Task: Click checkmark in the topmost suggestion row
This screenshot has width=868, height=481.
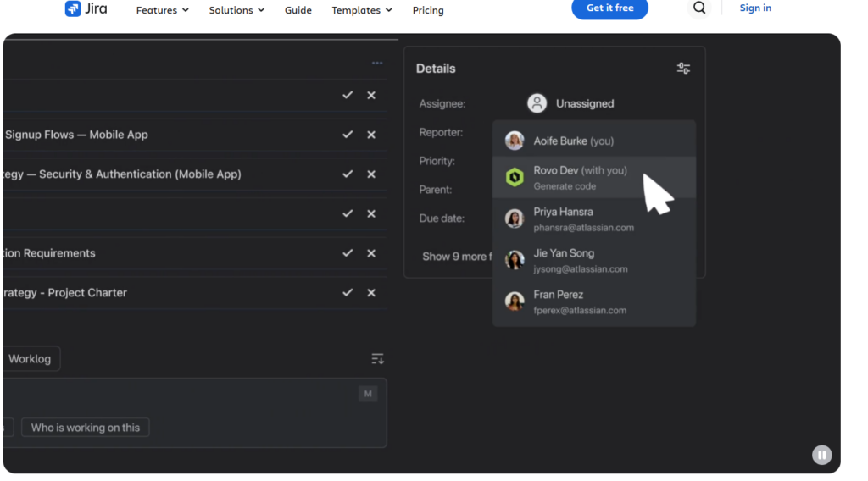Action: tap(348, 95)
